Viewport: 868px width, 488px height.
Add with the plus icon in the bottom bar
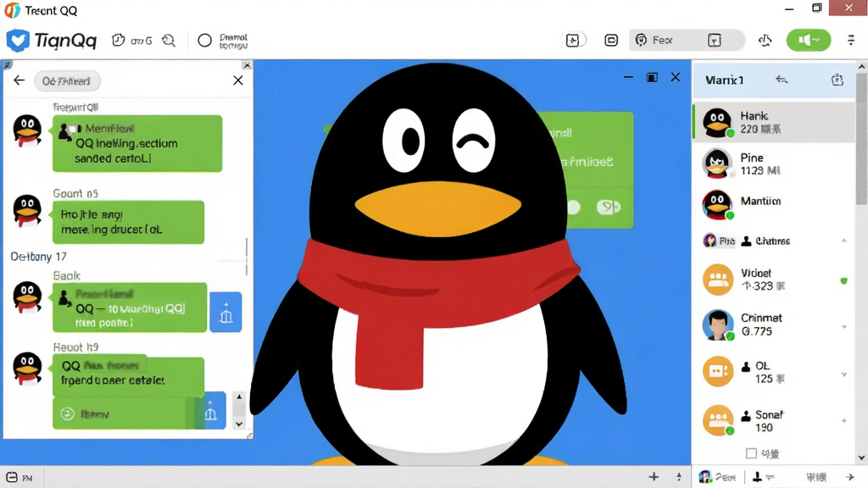654,476
